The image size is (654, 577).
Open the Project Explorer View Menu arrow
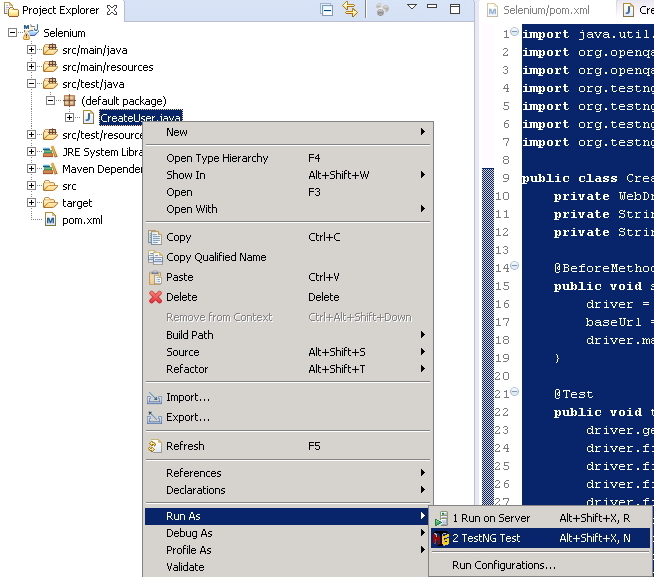(411, 9)
